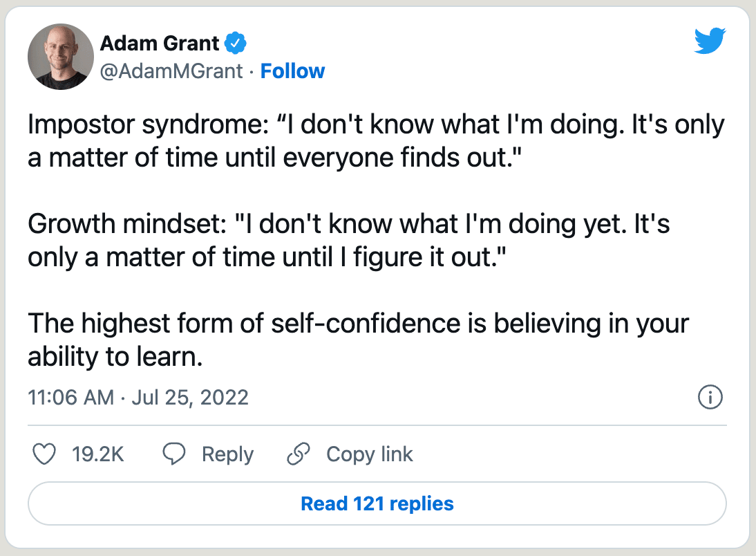Click the reply speech bubble icon
756x556 pixels.
pos(174,454)
